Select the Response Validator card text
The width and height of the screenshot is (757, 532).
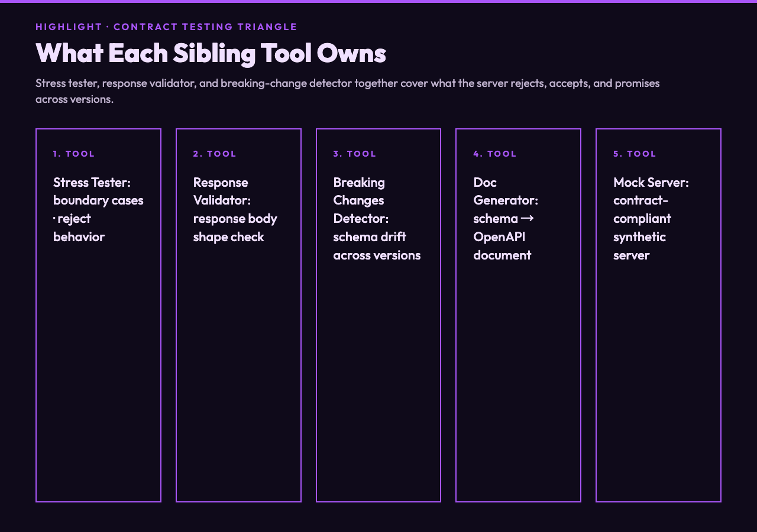[x=235, y=209]
